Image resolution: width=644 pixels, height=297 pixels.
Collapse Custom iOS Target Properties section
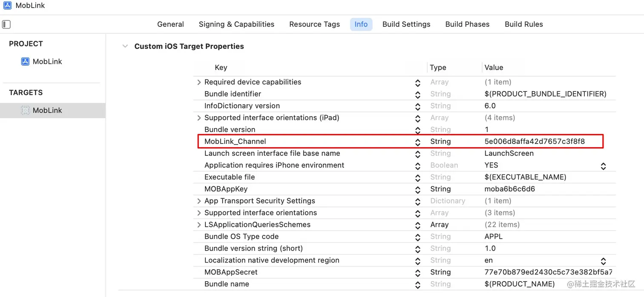pyautogui.click(x=125, y=46)
